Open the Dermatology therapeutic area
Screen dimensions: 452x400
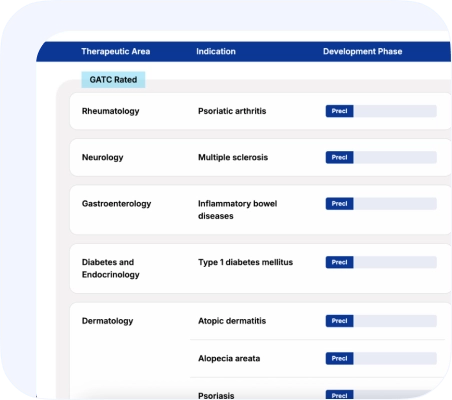(108, 321)
